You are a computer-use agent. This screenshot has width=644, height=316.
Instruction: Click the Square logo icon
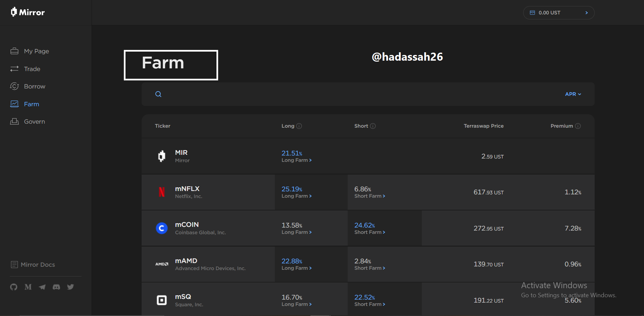(x=162, y=300)
